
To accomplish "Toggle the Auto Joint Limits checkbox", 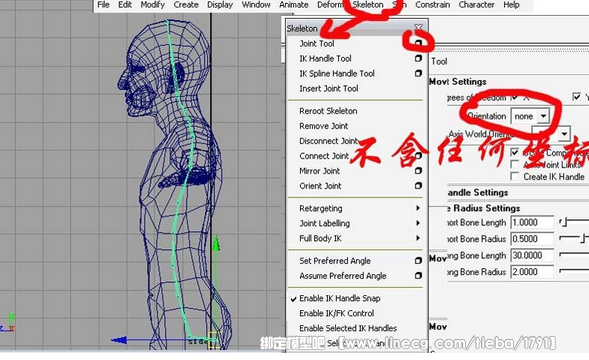I will point(515,165).
